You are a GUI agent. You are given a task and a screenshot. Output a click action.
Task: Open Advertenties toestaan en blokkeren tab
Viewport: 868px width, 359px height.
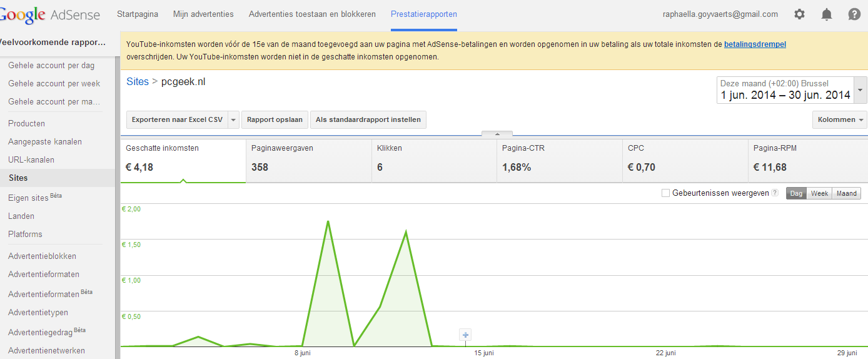point(312,14)
